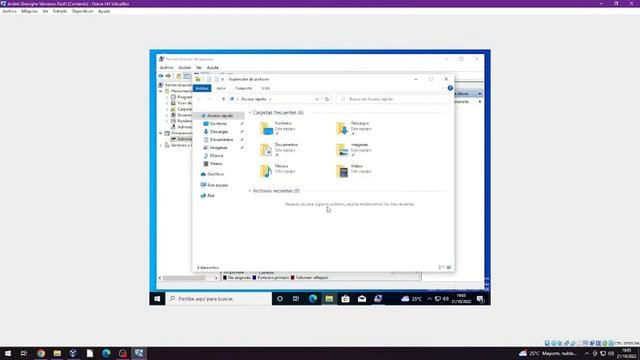Select Documentos in the Explorer navigation pane
The image size is (640, 360).
click(x=221, y=140)
